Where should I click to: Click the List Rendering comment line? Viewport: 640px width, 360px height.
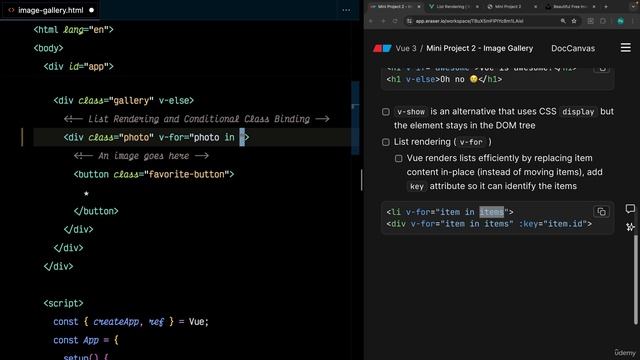196,119
